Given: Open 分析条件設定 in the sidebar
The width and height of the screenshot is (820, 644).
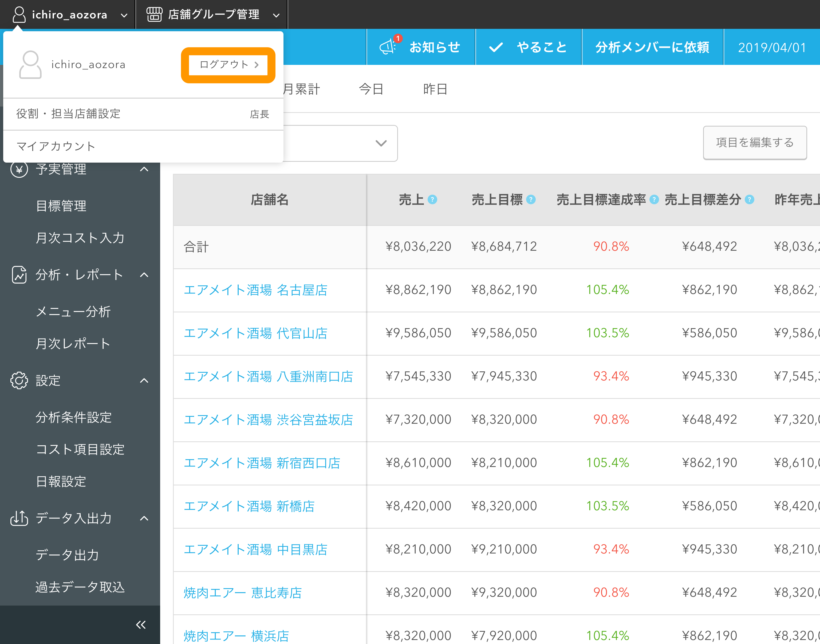Looking at the screenshot, I should pos(74,417).
